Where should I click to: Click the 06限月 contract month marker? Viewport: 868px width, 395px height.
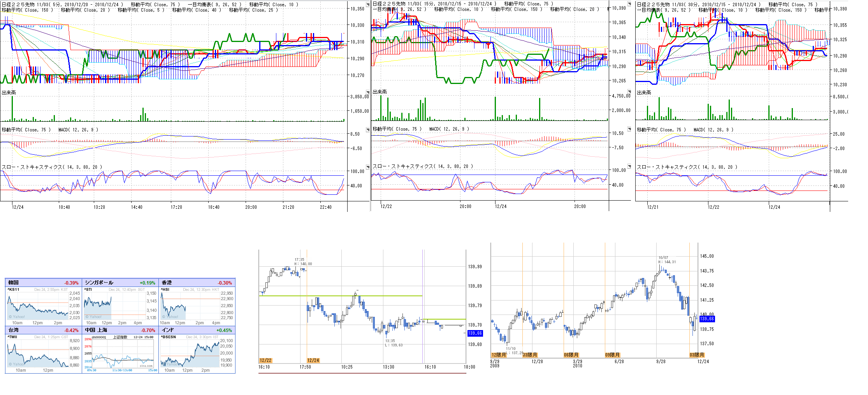click(x=571, y=355)
